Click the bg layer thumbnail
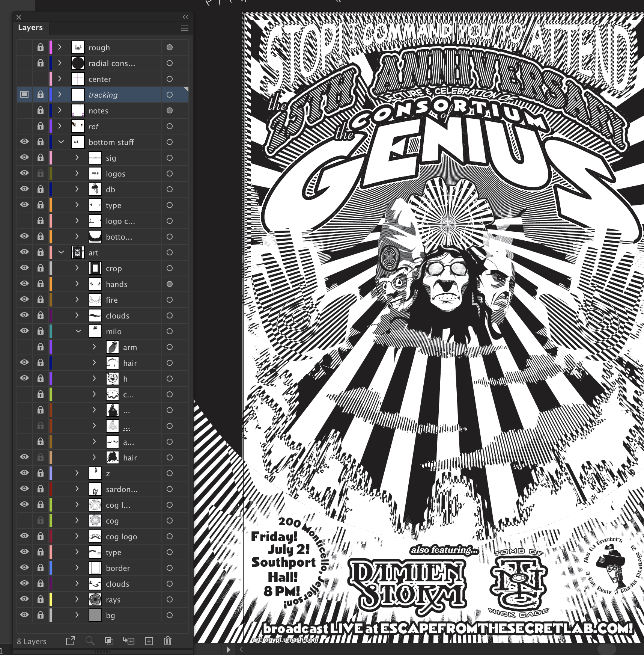Image resolution: width=644 pixels, height=655 pixels. [95, 615]
